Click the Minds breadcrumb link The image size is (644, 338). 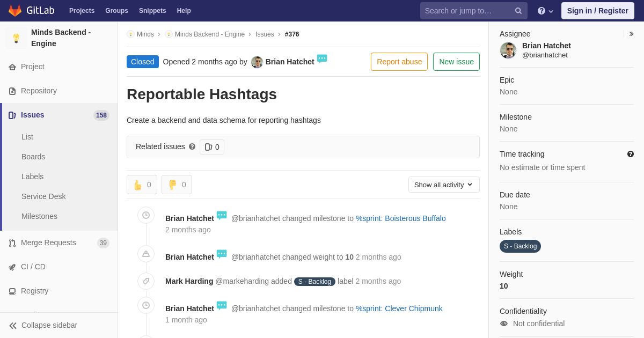coord(145,34)
